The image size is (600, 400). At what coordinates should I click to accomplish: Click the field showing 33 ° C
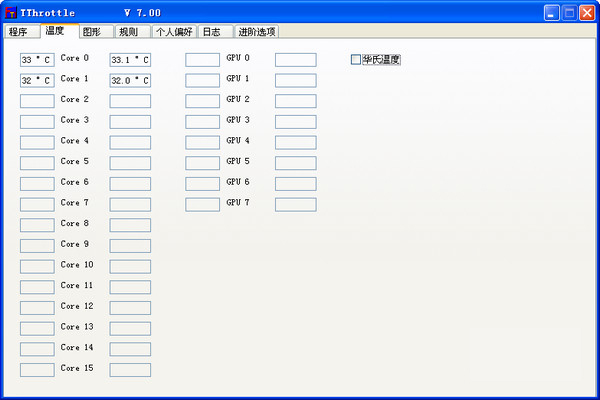37,60
